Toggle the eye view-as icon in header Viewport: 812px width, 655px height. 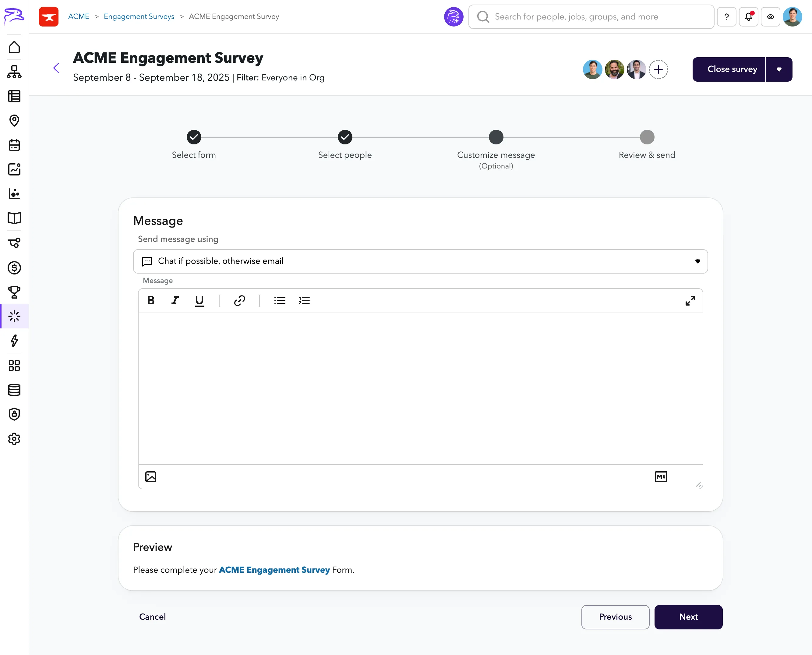[770, 16]
